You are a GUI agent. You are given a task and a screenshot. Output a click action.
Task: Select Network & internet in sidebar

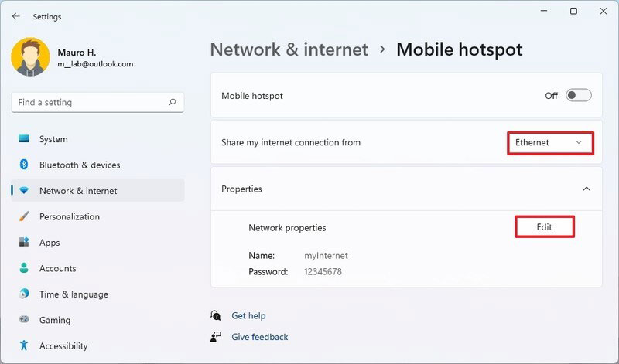click(x=97, y=190)
